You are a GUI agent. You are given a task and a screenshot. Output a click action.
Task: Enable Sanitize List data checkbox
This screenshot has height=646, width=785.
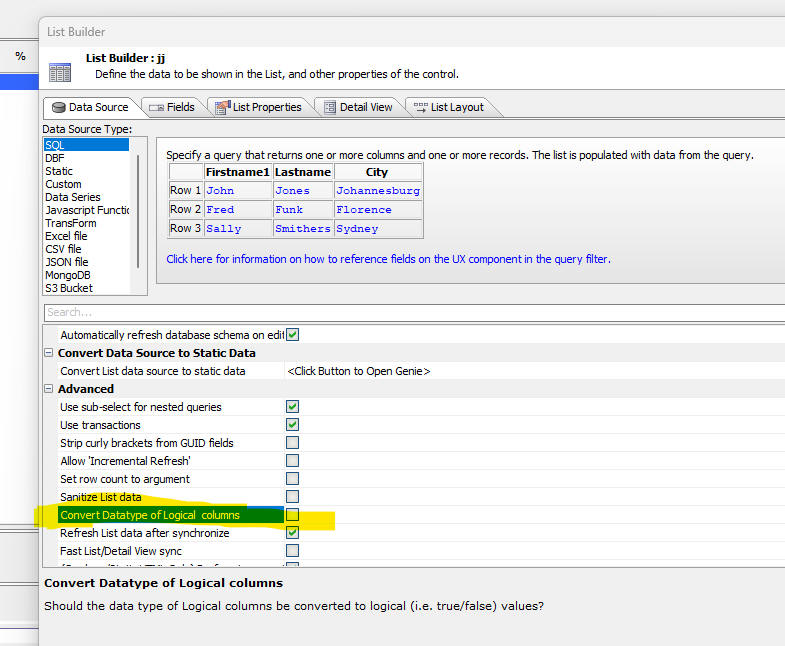293,497
